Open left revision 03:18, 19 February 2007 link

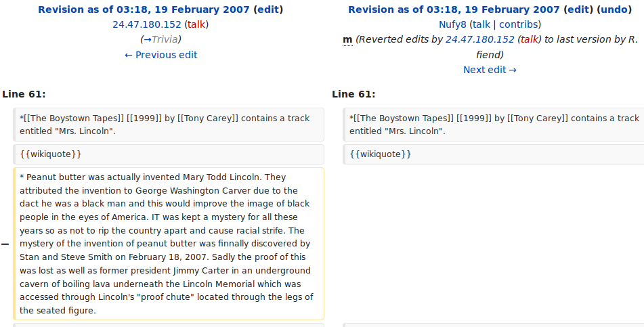pos(144,9)
